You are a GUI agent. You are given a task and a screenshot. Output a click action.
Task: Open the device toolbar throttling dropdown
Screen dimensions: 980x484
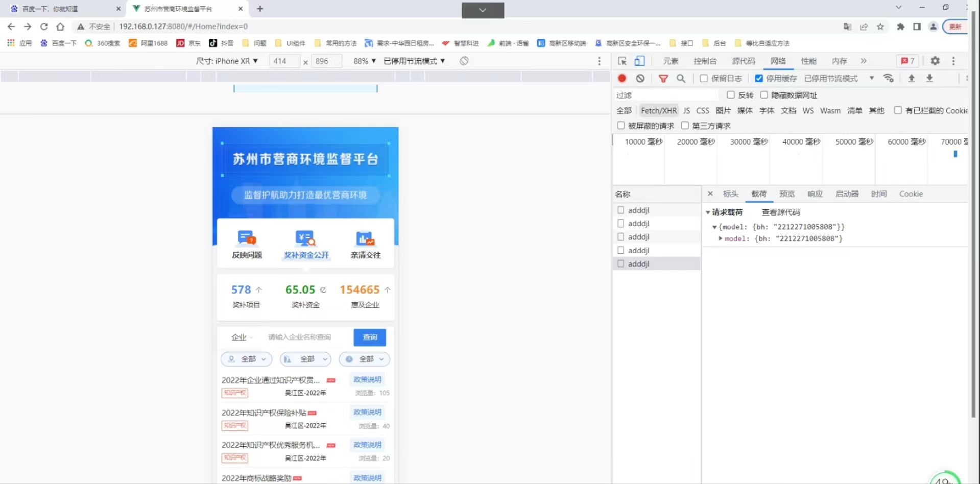[414, 61]
